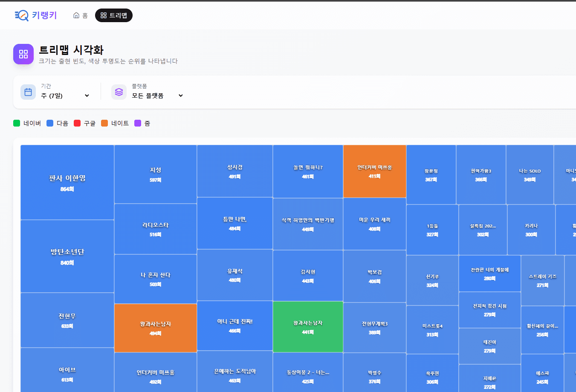Click the calendar icon beside 기간
The width and height of the screenshot is (576, 392).
click(28, 92)
